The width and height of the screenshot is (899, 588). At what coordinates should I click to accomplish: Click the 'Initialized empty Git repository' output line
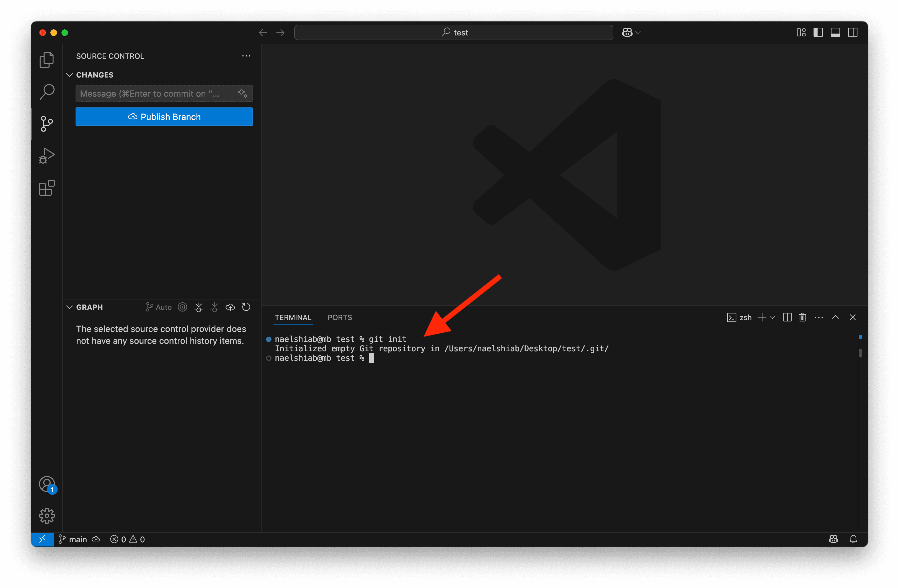click(x=441, y=349)
